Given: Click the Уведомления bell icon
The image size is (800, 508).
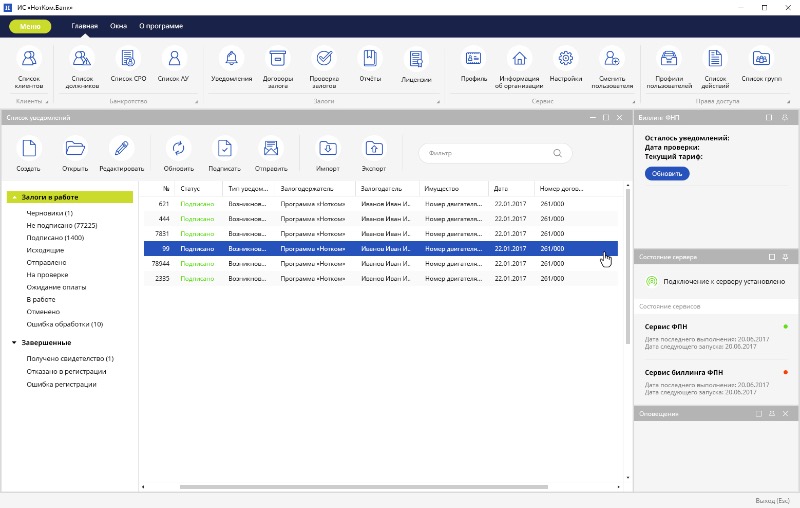Looking at the screenshot, I should point(232,59).
